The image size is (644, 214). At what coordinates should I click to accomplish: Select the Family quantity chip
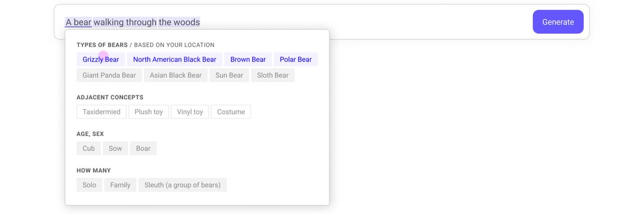pyautogui.click(x=120, y=185)
